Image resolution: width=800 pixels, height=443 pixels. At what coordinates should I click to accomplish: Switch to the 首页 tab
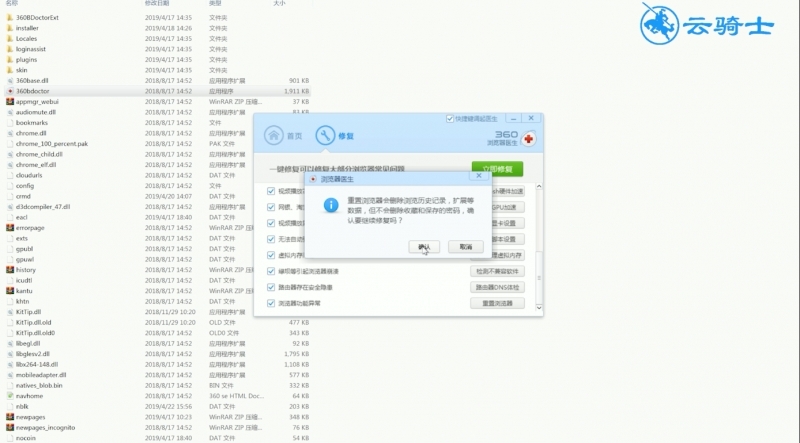pos(283,136)
